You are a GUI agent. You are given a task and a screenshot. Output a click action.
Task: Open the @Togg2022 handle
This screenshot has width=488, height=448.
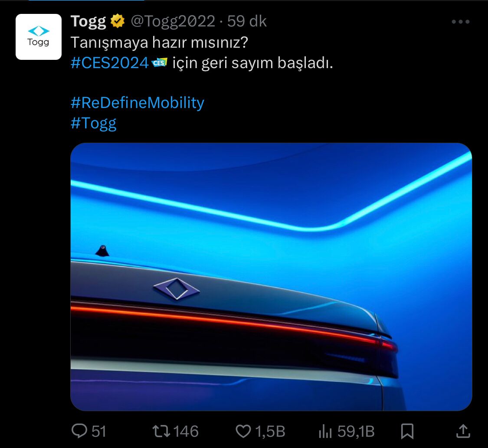173,21
